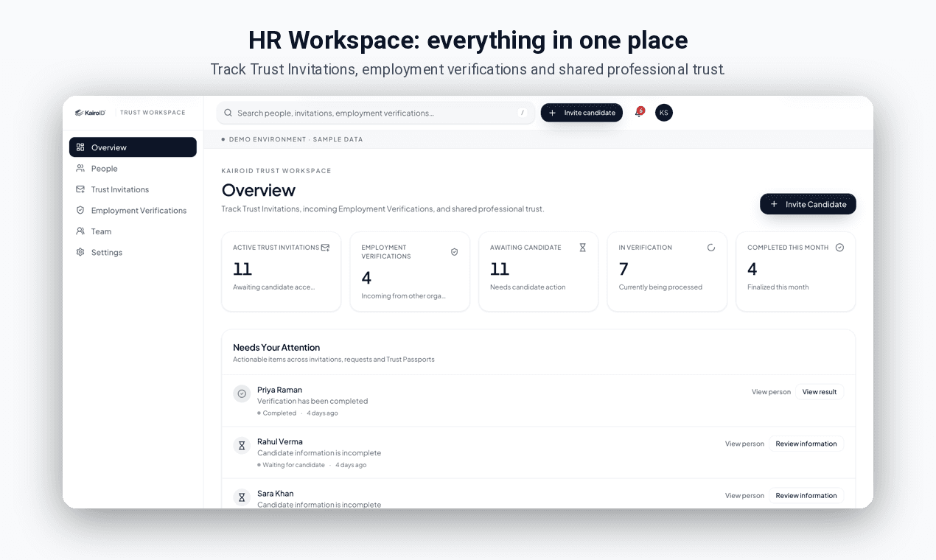
Task: Open the People section
Action: point(133,168)
